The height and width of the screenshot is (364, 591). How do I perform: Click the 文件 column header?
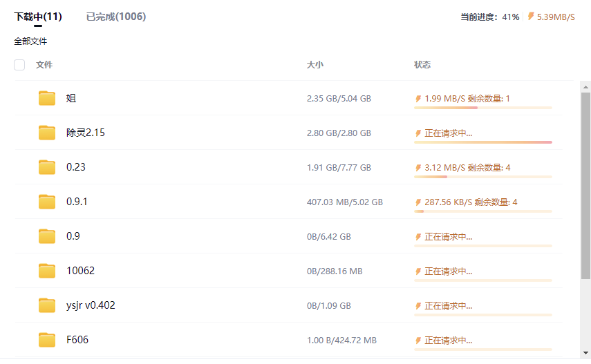point(44,65)
